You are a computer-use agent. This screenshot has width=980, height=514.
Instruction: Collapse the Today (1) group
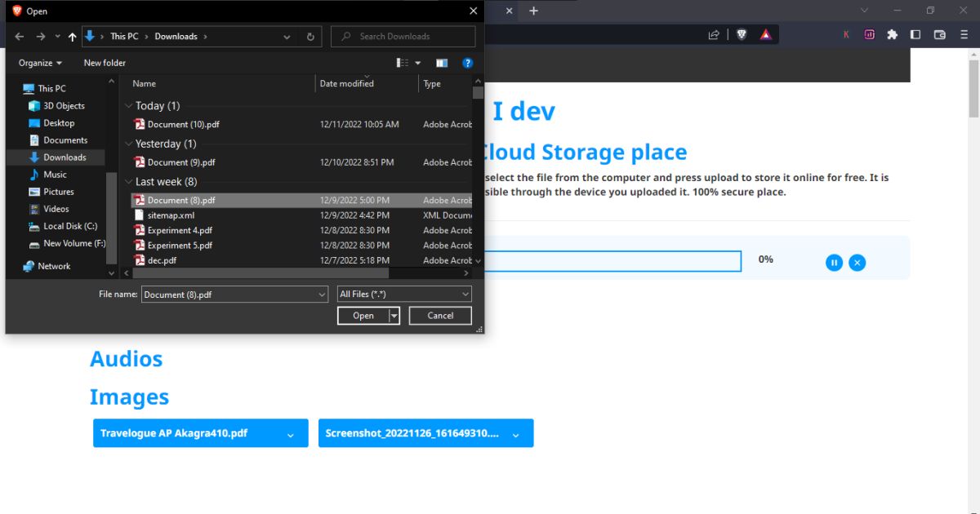tap(129, 106)
